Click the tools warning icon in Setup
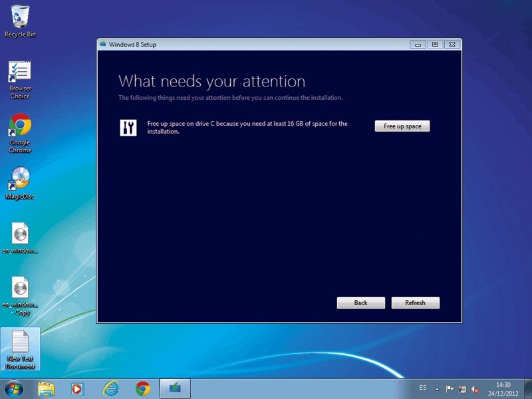This screenshot has width=532, height=399. pyautogui.click(x=128, y=128)
